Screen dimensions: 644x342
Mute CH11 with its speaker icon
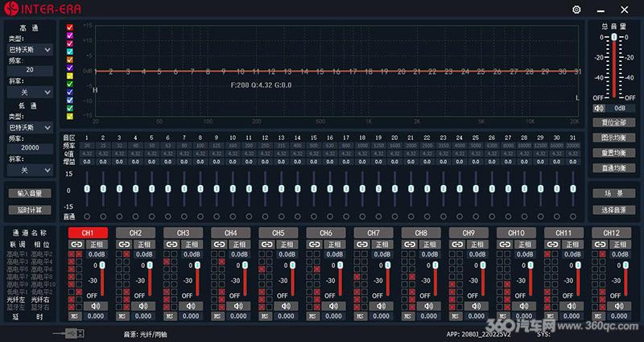click(572, 306)
